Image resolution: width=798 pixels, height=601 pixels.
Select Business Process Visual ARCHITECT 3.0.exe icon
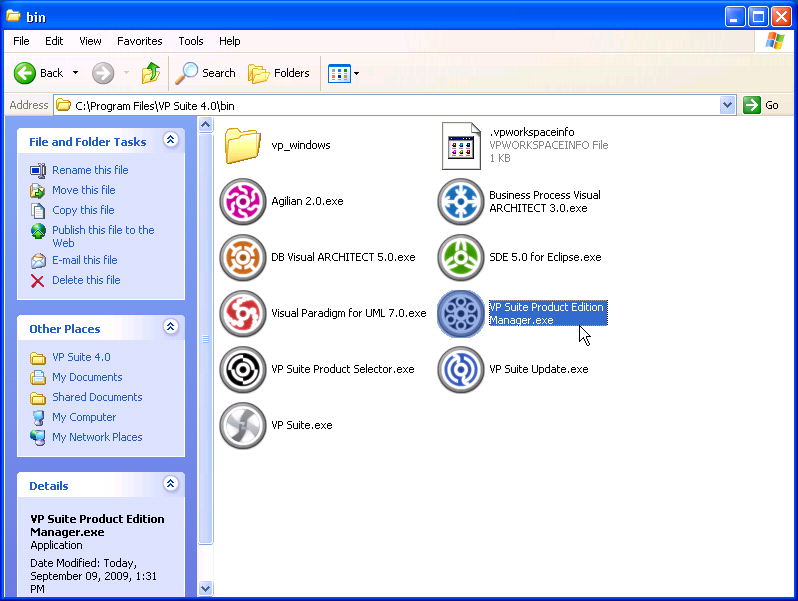[x=461, y=202]
